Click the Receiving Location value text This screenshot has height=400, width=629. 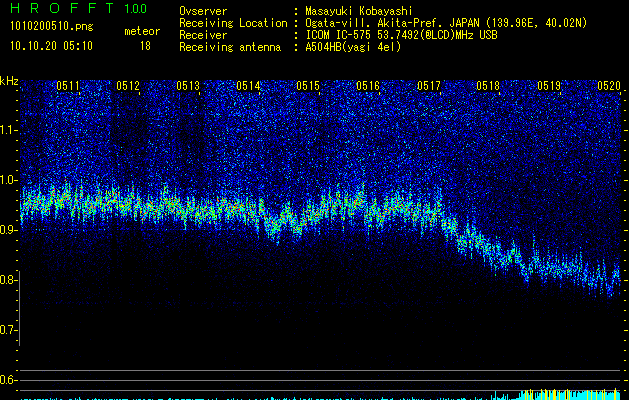coord(445,23)
